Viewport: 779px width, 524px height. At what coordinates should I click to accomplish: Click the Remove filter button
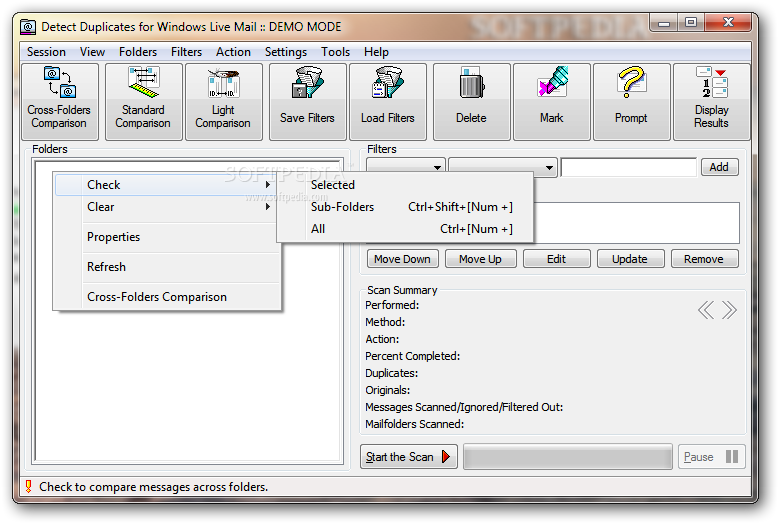coord(704,259)
